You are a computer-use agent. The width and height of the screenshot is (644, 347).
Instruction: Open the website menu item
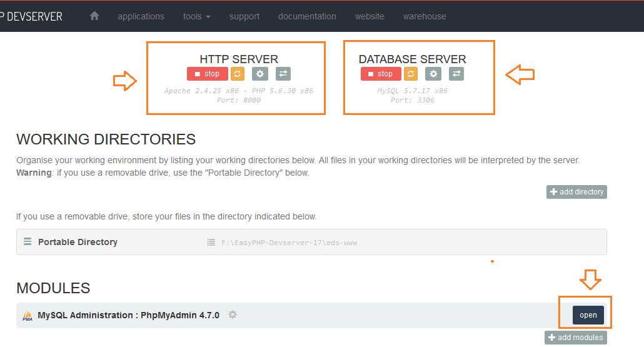(370, 16)
